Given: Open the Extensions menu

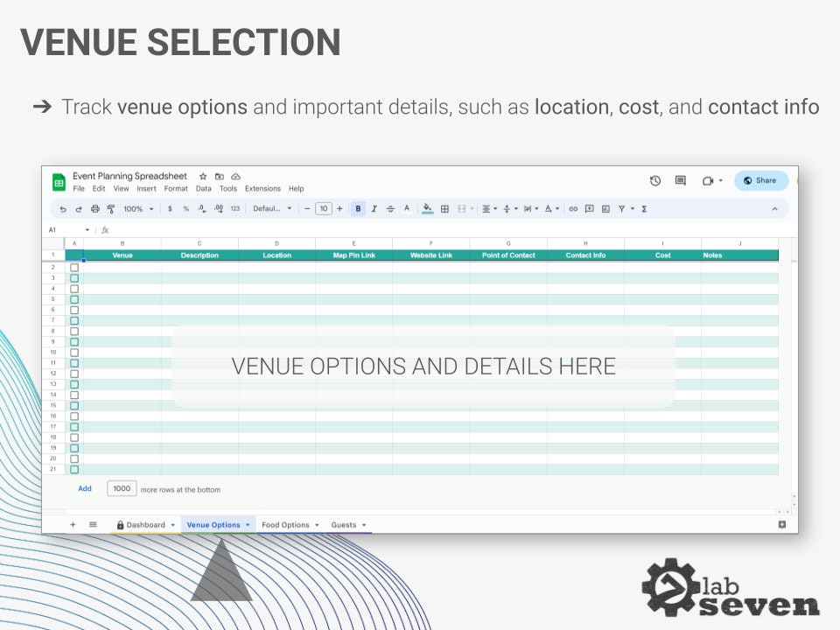Looking at the screenshot, I should point(263,189).
